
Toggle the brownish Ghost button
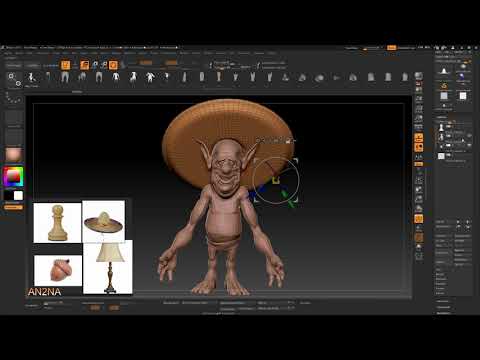click(x=419, y=238)
